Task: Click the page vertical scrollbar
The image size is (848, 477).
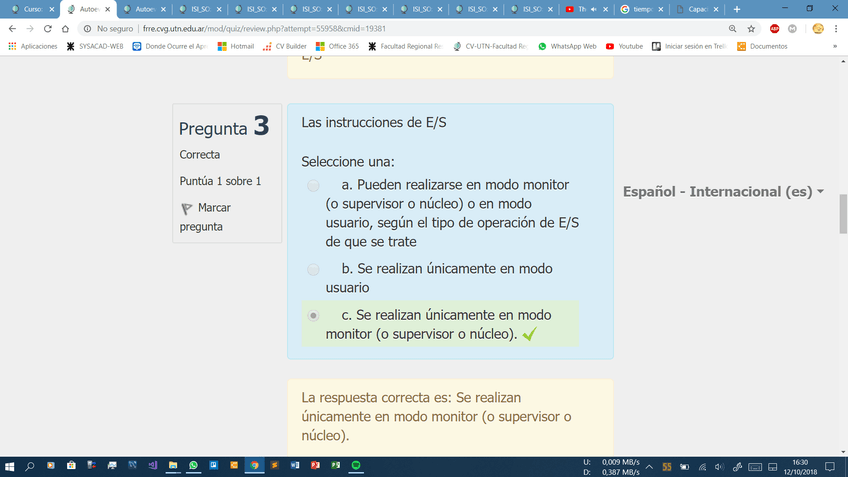Action: [x=842, y=211]
